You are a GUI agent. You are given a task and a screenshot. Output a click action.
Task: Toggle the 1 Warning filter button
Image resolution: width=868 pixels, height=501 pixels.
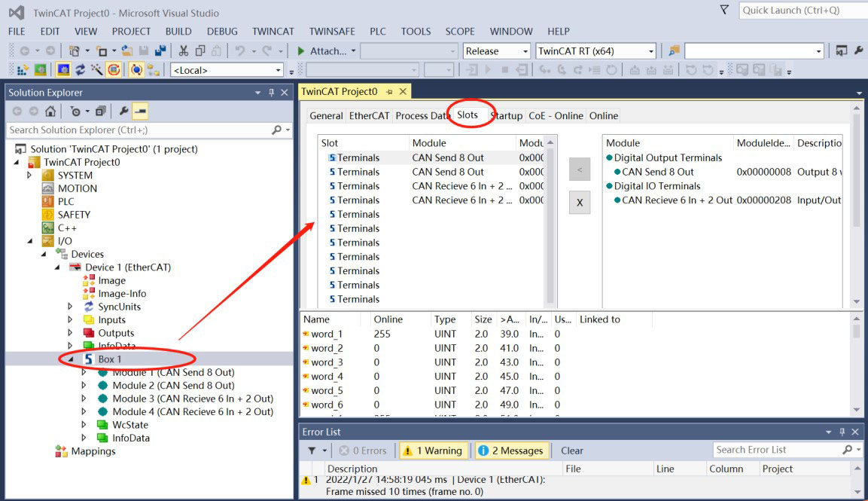coord(434,451)
